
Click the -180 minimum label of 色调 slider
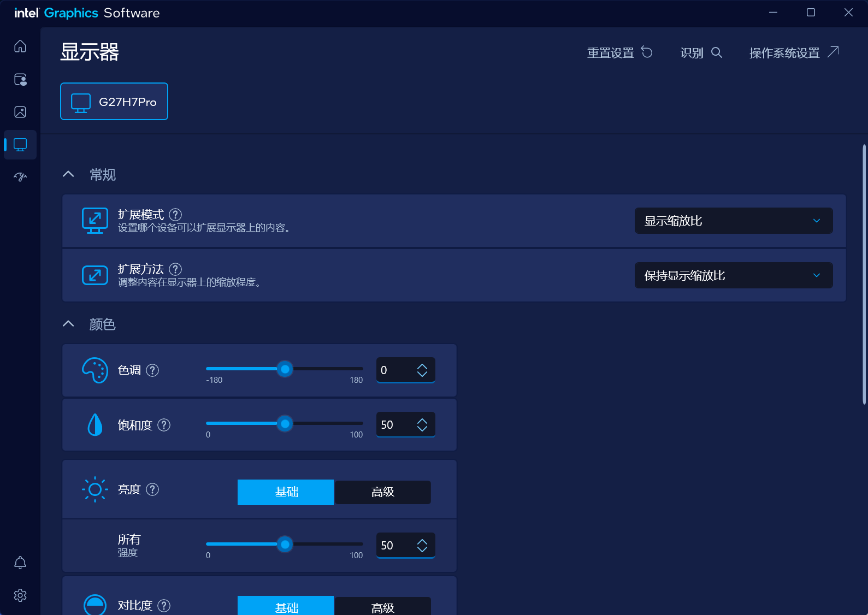(214, 380)
